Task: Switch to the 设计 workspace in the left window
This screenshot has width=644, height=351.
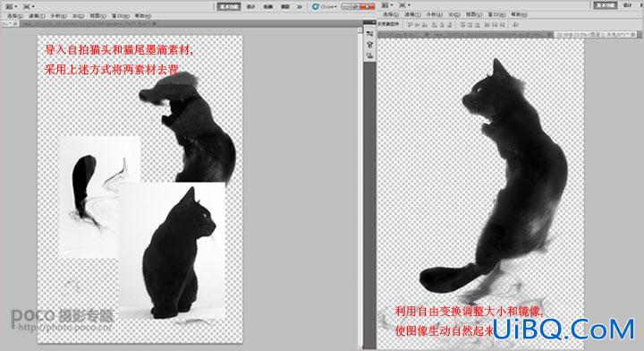Action: click(251, 6)
